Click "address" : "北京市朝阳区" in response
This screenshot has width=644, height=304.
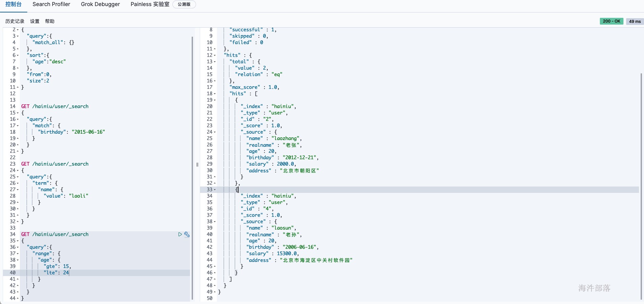click(x=283, y=171)
